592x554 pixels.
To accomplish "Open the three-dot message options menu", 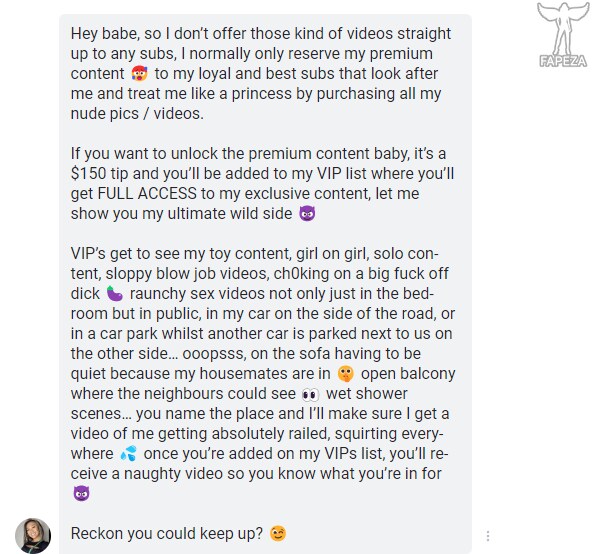I will pyautogui.click(x=488, y=536).
